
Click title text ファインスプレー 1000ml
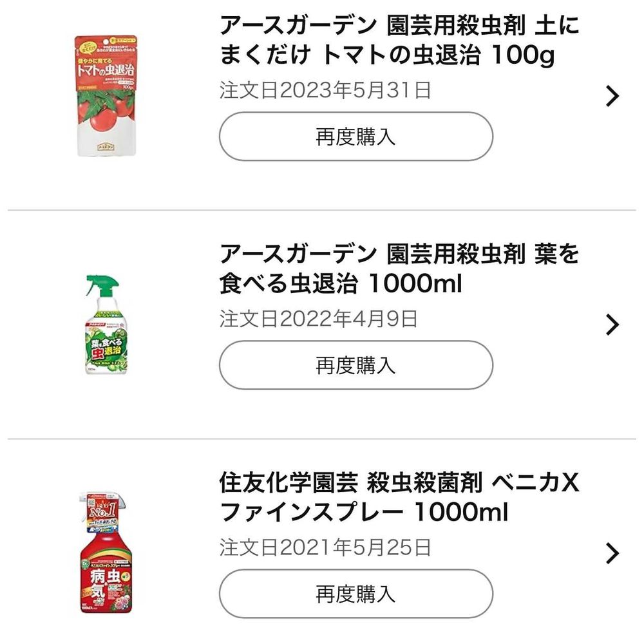tap(364, 513)
